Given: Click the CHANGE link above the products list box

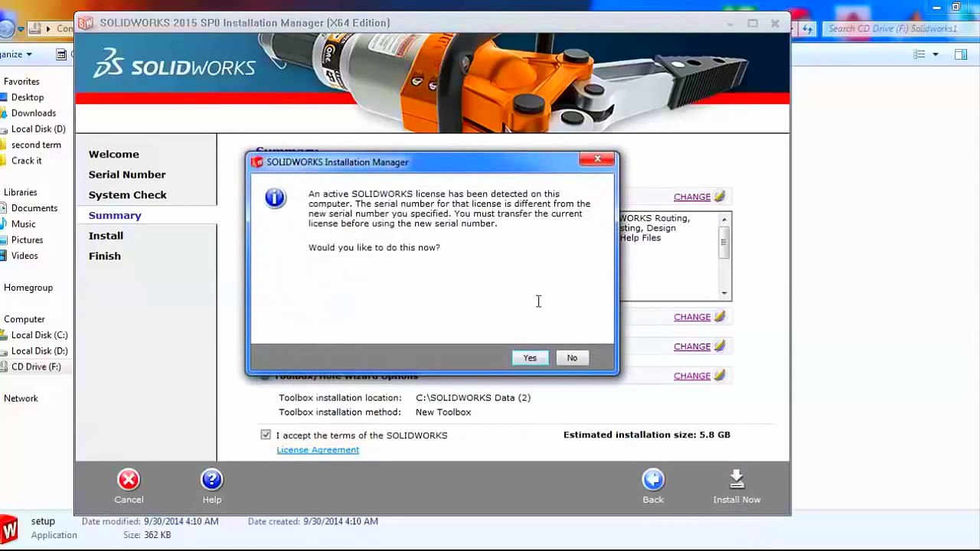Looking at the screenshot, I should coord(692,197).
